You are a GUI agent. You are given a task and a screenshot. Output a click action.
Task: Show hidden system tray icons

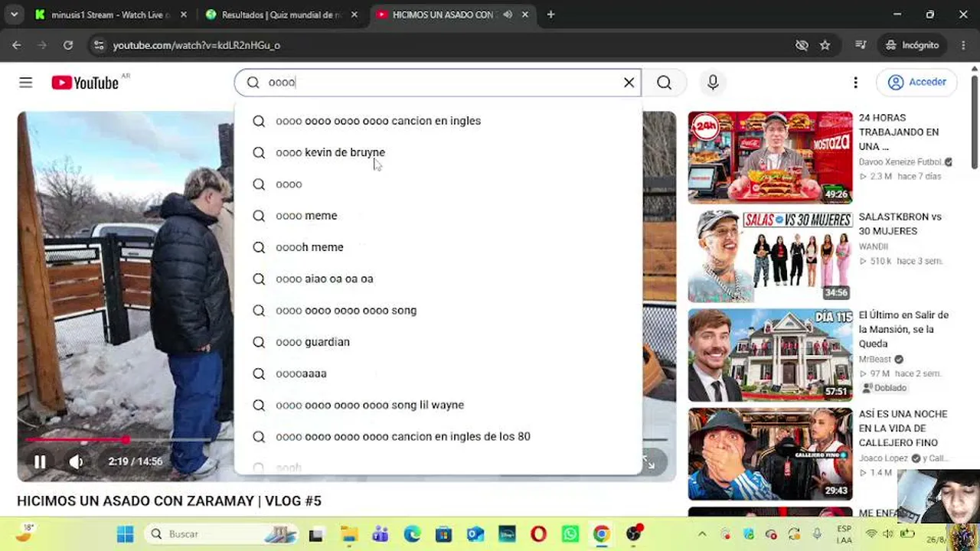[702, 534]
